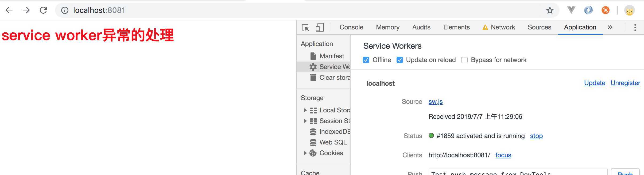Click the push message input field

click(x=518, y=173)
